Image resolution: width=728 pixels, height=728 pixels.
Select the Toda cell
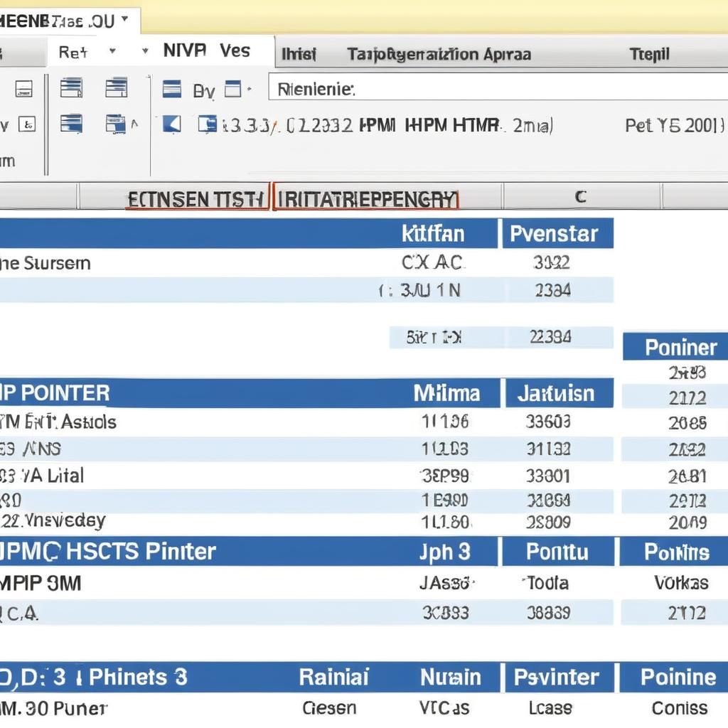click(547, 583)
